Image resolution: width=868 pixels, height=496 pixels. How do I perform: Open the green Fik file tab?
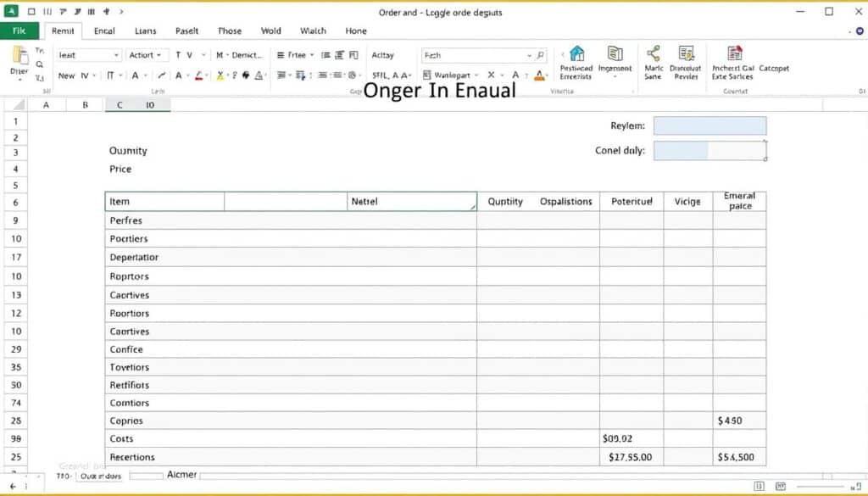(x=19, y=31)
